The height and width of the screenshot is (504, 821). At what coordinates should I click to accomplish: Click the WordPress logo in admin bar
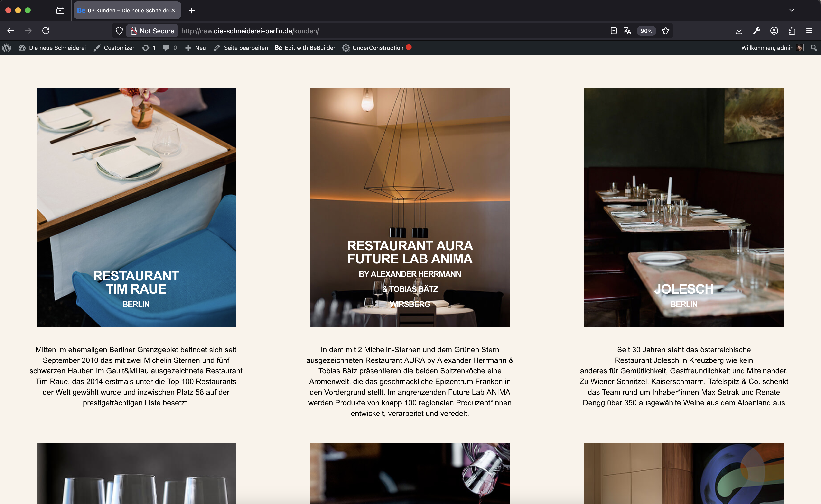(x=7, y=48)
